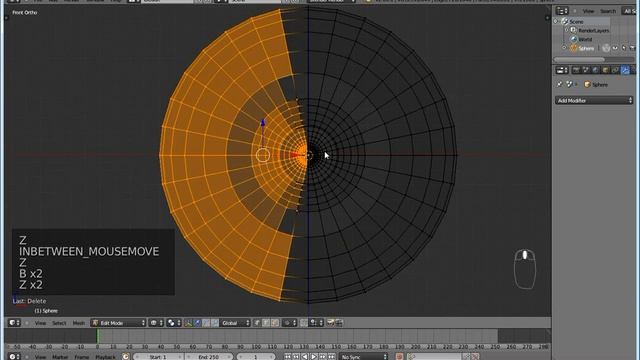Open the 3D viewport editor type selector
Viewport: 640px width, 360px height.
coord(13,323)
